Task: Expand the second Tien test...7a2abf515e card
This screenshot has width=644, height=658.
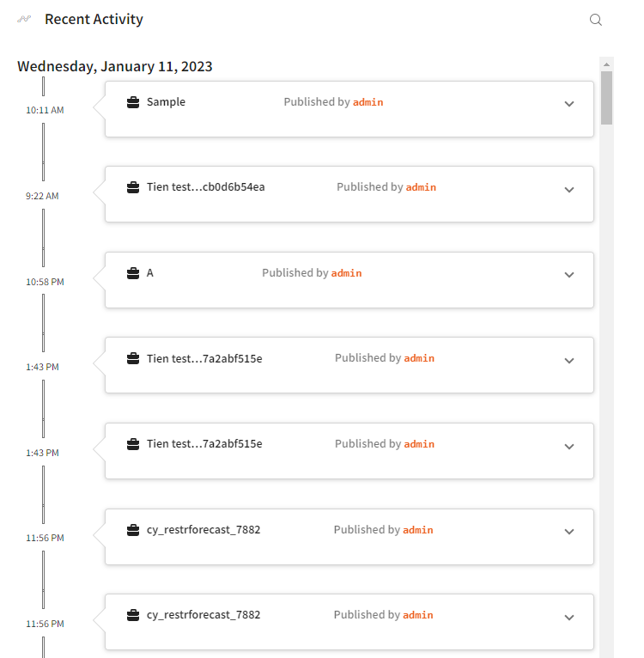Action: tap(568, 447)
